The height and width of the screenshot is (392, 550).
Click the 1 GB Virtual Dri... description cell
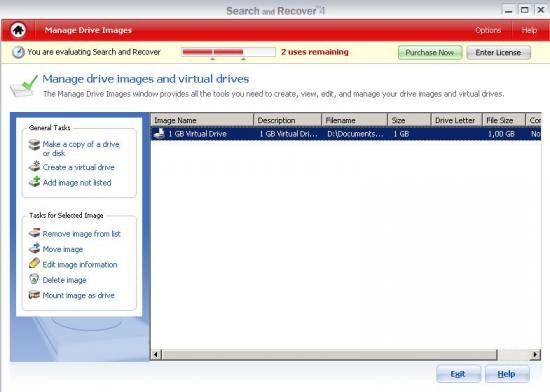(x=288, y=134)
